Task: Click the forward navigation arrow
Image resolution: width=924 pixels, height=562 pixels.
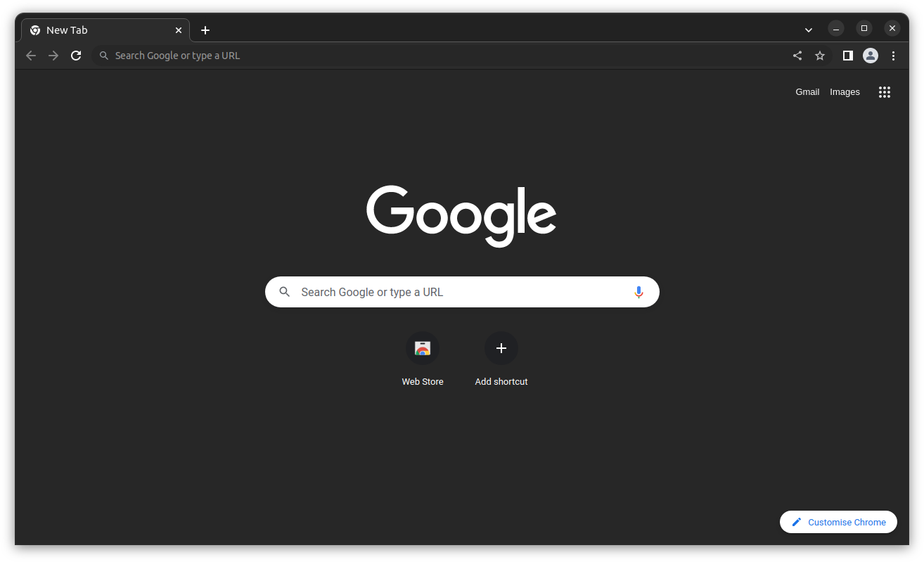Action: 53,56
